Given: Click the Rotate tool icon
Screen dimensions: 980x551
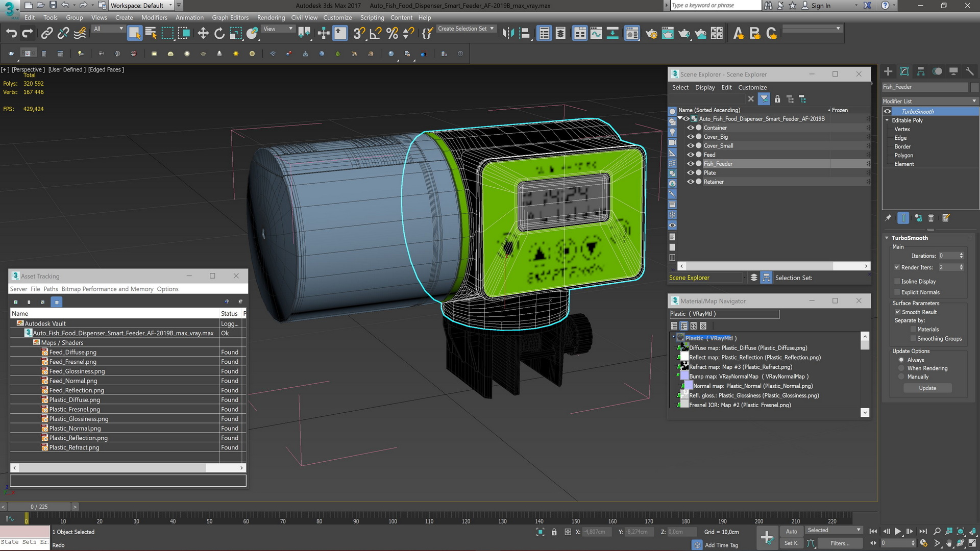Looking at the screenshot, I should pyautogui.click(x=219, y=34).
